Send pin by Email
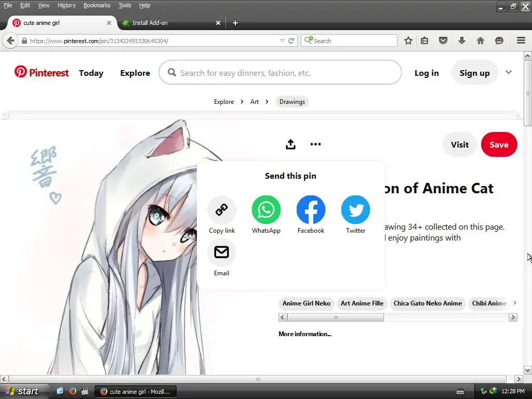This screenshot has height=399, width=532. pyautogui.click(x=221, y=258)
